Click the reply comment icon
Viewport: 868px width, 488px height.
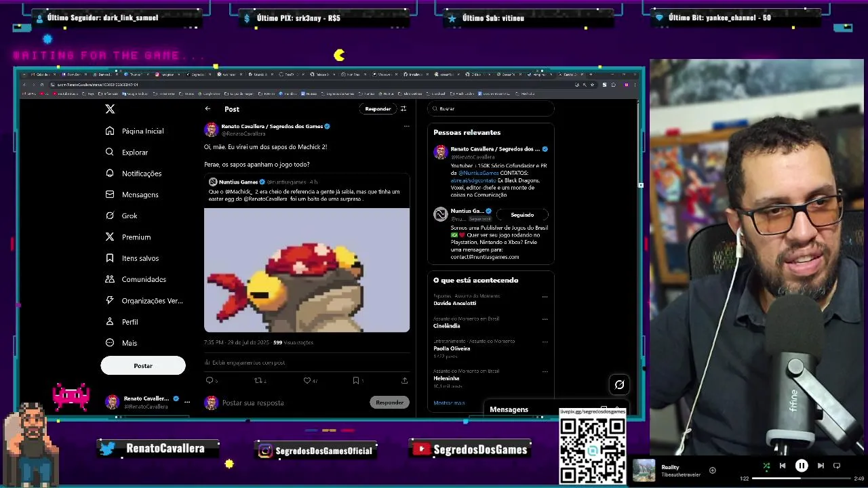point(210,381)
